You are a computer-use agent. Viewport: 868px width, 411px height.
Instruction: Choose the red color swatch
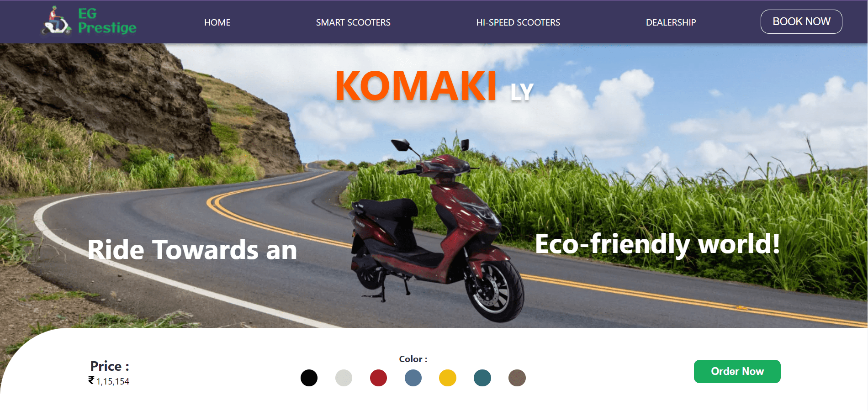click(x=378, y=378)
